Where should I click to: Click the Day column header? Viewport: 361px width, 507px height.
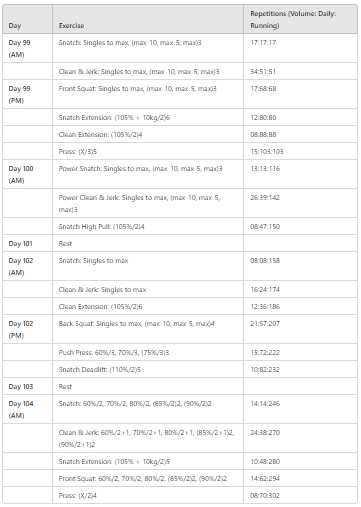(27, 19)
